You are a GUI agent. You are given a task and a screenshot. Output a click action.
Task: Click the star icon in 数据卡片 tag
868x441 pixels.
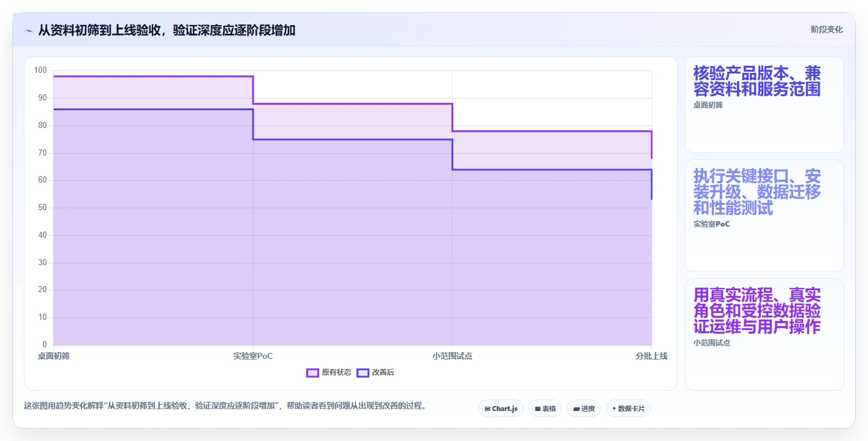(x=614, y=409)
